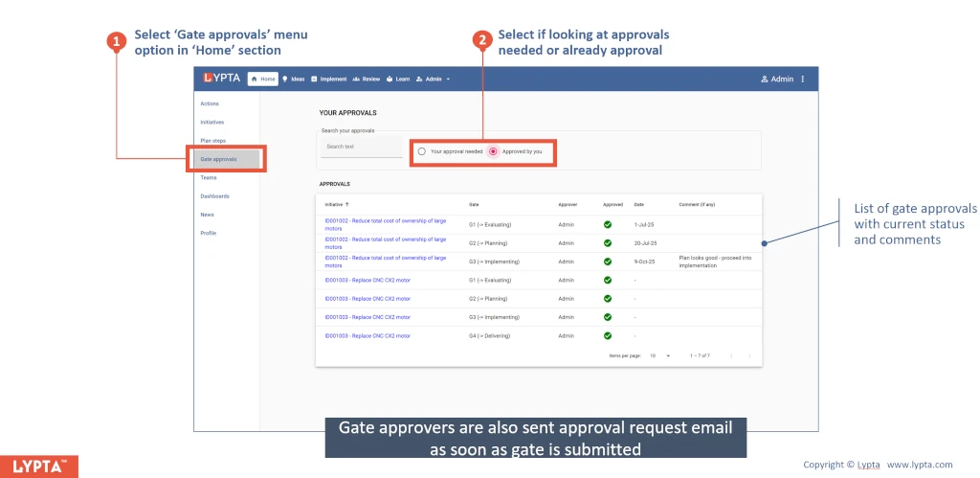Click the www.lypta.com footer text

click(920, 465)
